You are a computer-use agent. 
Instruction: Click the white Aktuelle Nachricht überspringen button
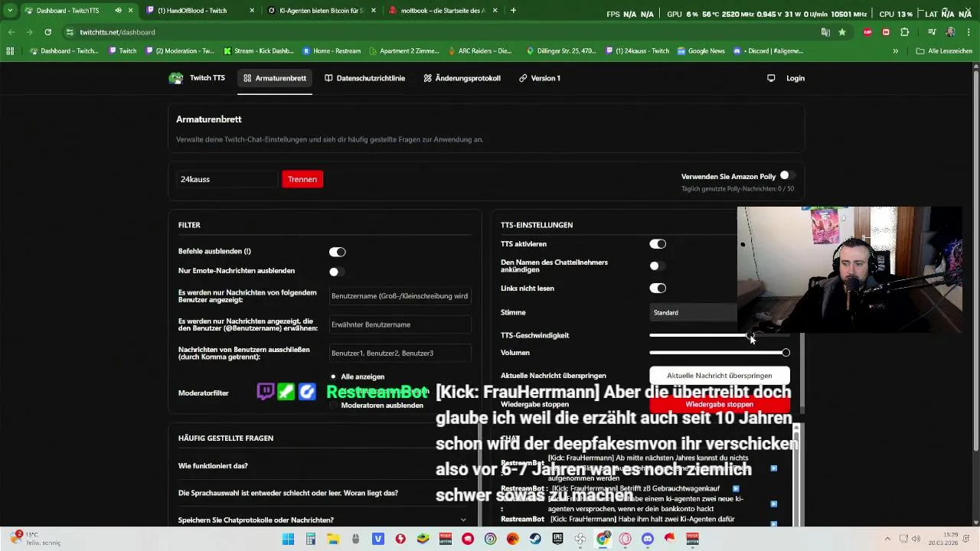[x=720, y=376]
